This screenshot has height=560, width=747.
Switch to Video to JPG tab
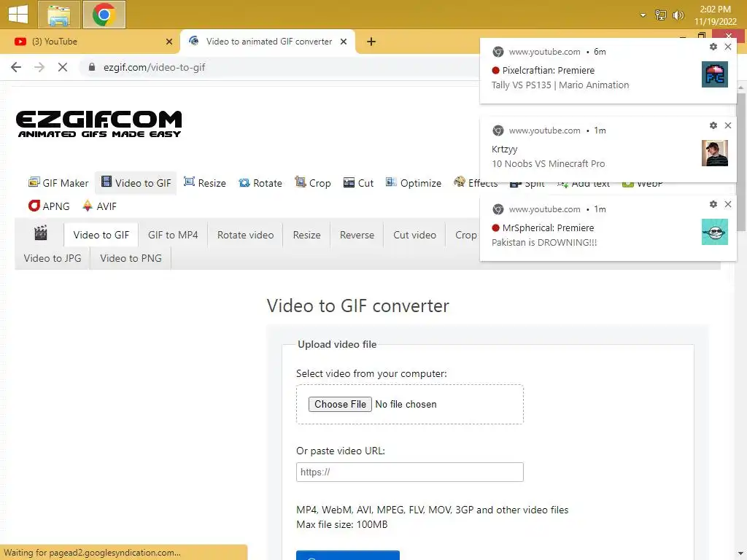[x=53, y=258]
